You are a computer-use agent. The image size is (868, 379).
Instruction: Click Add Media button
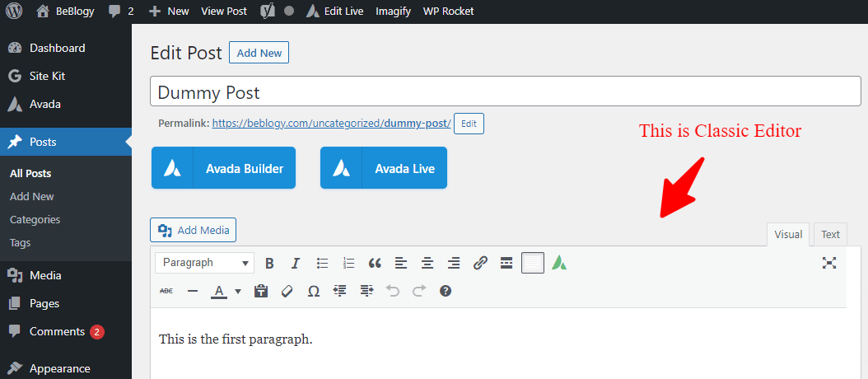pyautogui.click(x=194, y=230)
